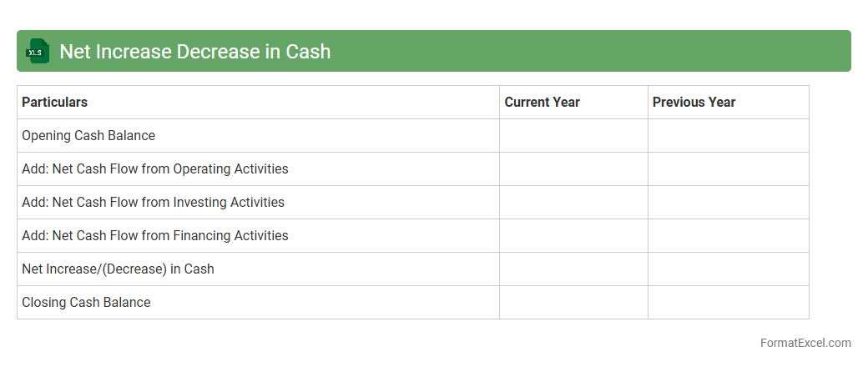868x367 pixels.
Task: Click the Net Increase Decrease in Cash title
Action: point(194,52)
